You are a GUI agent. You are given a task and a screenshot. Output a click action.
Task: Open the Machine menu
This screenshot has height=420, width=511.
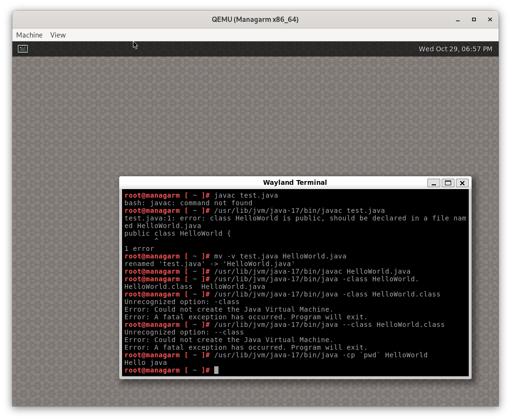tap(29, 35)
